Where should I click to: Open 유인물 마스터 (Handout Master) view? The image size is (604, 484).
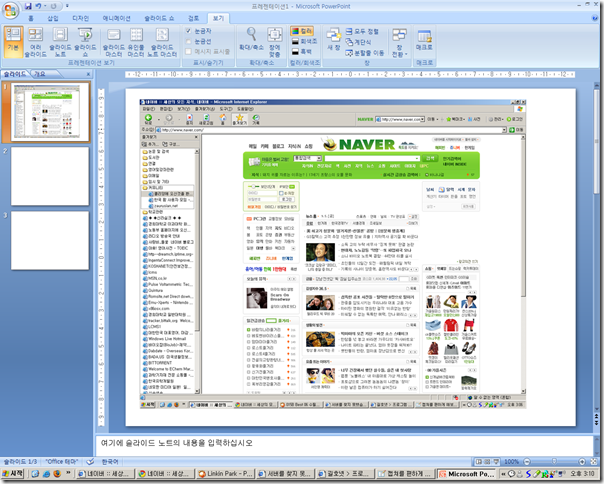(x=136, y=42)
